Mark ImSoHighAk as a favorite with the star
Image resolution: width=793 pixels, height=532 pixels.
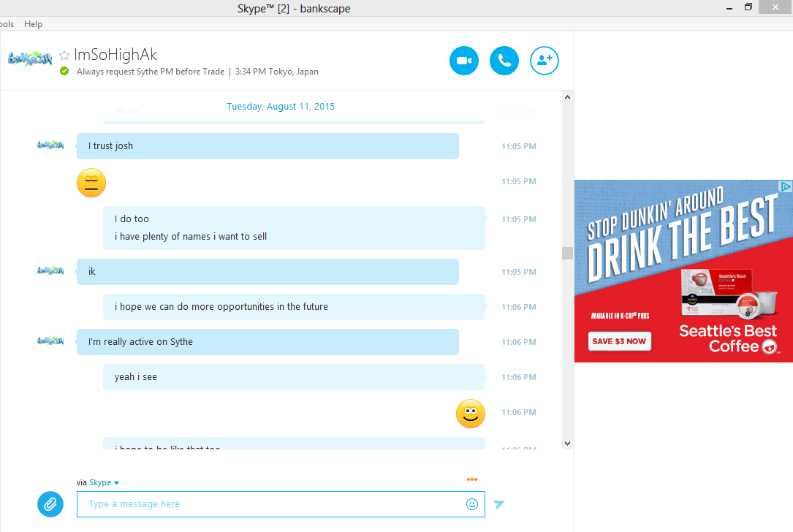64,55
